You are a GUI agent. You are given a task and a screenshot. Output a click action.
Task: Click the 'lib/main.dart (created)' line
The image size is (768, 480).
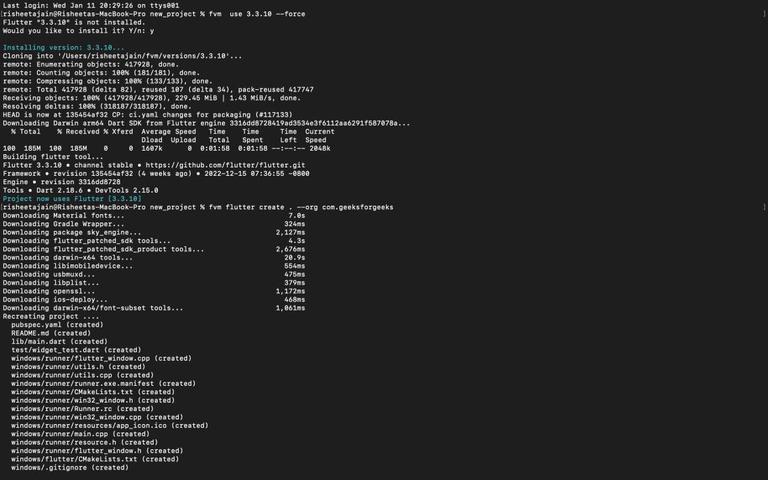pos(59,341)
